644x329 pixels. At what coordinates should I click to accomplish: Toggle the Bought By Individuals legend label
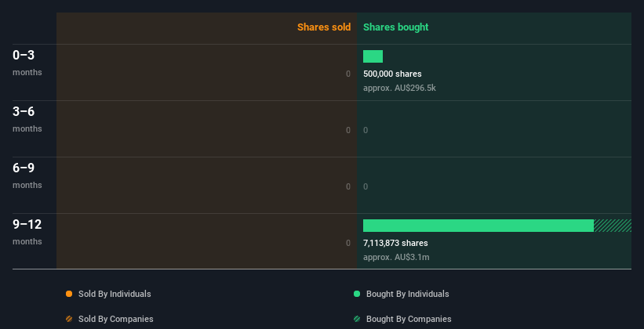[x=407, y=294]
